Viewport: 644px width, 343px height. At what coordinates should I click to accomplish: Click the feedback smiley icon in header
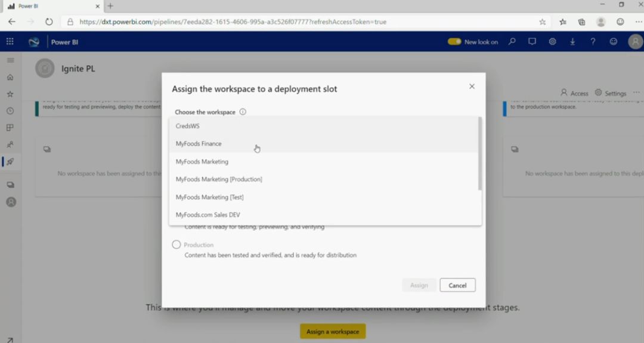pos(613,42)
